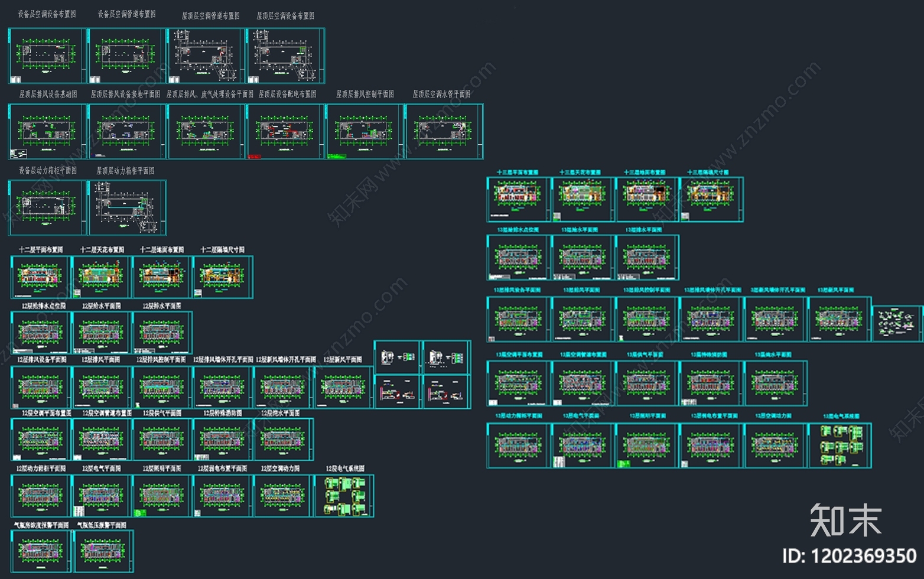Select the 十二层隔墙尺寸图 drawing sheet

point(223,277)
